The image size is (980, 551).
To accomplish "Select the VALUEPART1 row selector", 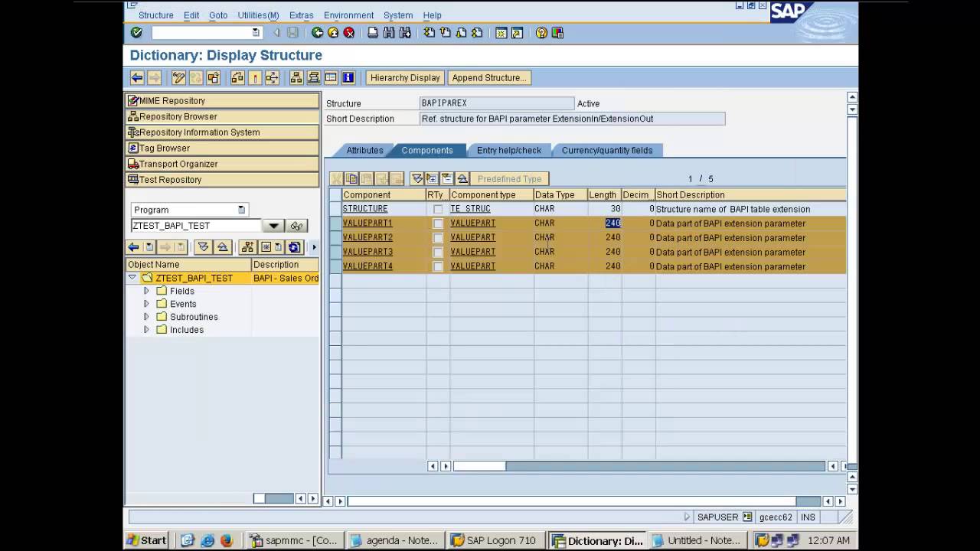I will point(335,223).
